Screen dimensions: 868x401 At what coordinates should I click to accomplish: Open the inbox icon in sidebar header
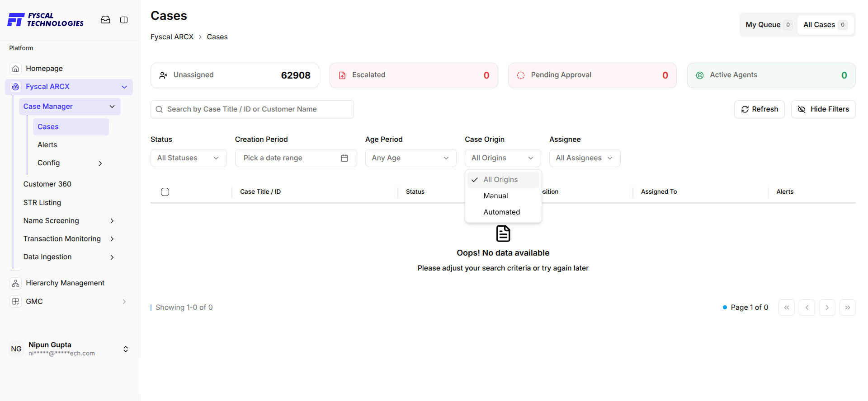click(105, 20)
